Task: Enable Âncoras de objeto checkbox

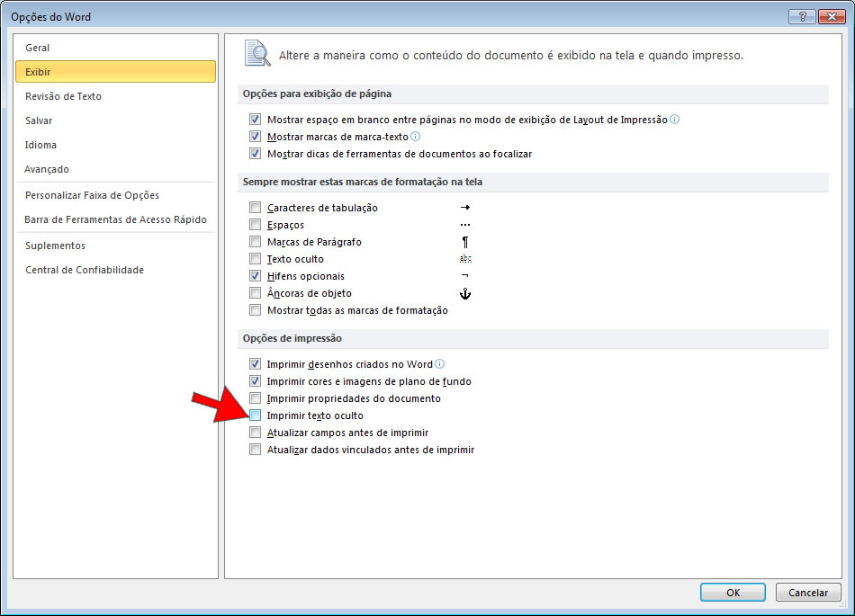Action: click(255, 293)
